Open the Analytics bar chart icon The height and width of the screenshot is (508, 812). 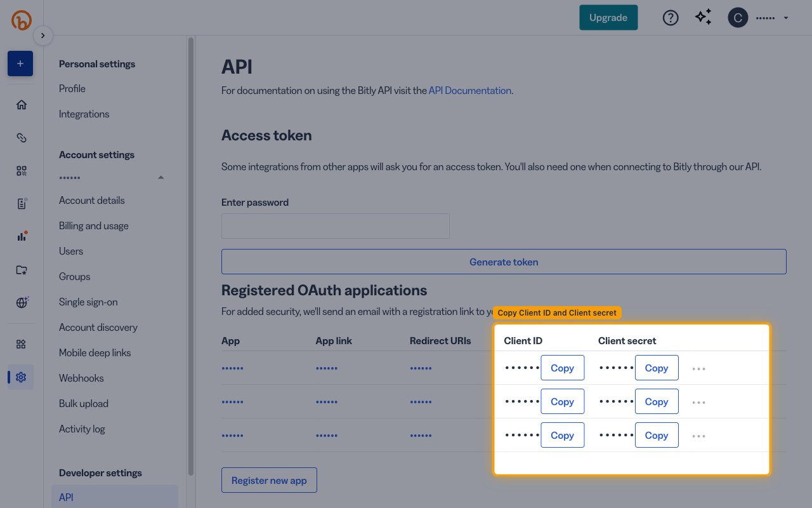pyautogui.click(x=22, y=236)
